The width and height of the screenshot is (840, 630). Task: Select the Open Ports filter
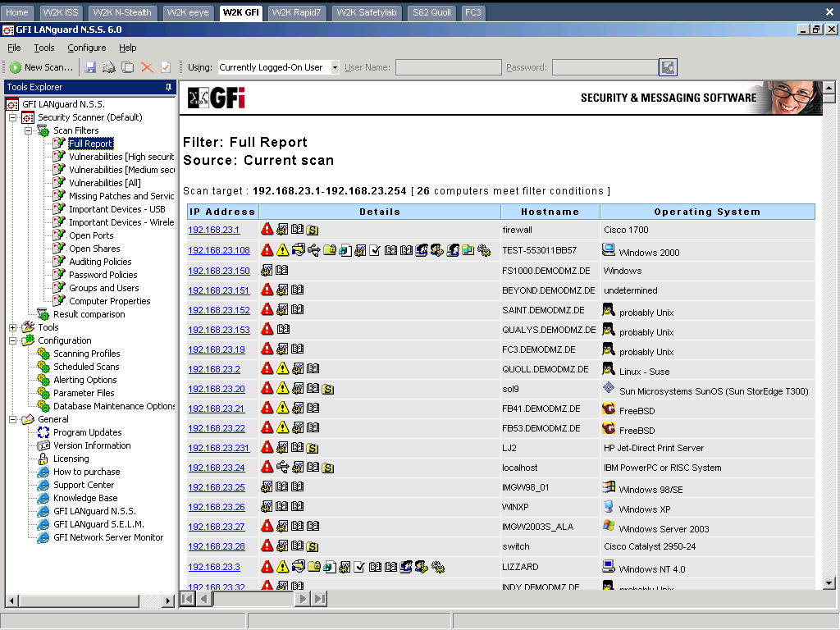click(91, 235)
